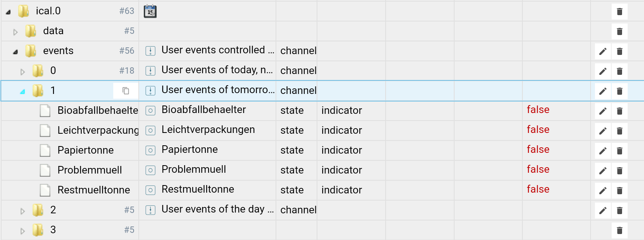
Task: Click the false value of Papiertonne
Action: tap(538, 149)
